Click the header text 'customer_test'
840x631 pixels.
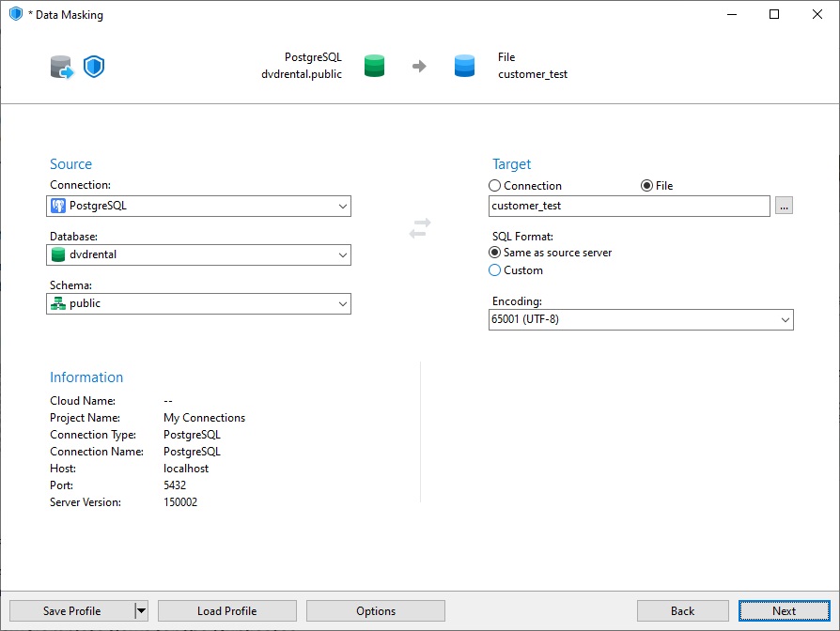coord(533,74)
